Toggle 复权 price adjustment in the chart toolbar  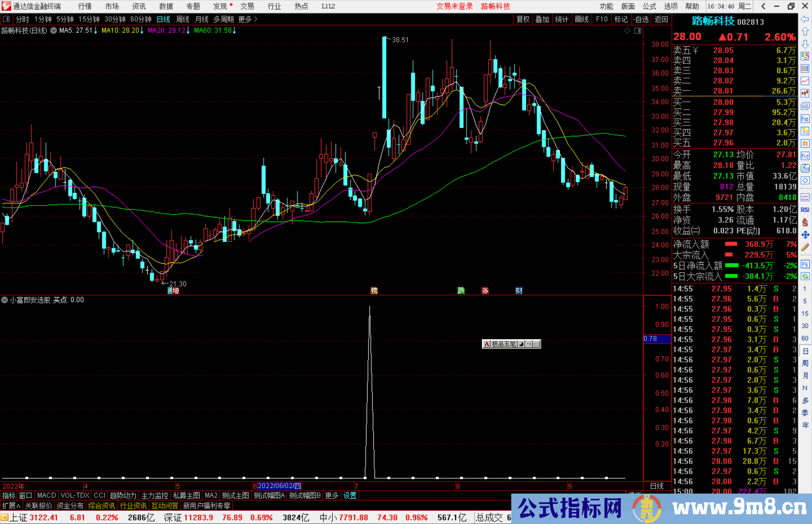[x=523, y=19]
